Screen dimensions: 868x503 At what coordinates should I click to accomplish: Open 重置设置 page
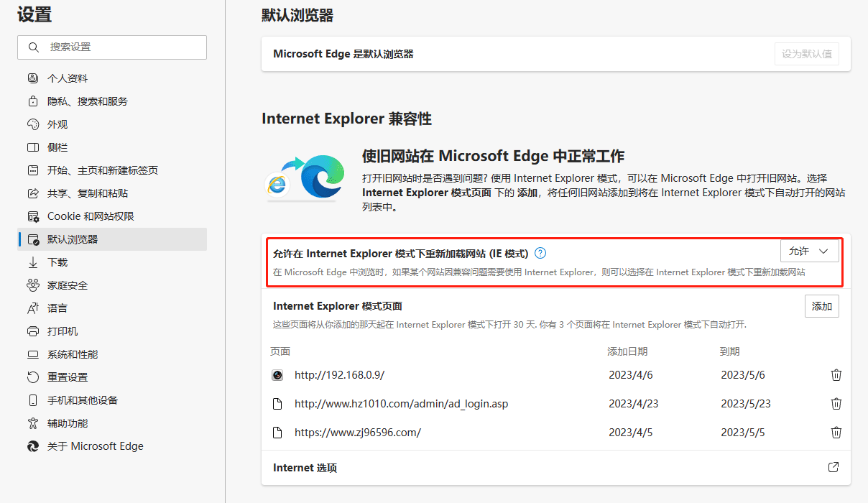click(x=112, y=377)
